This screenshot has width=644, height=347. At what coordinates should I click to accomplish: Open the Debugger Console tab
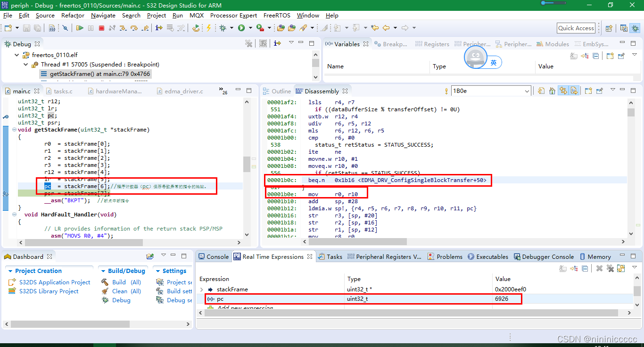pyautogui.click(x=543, y=256)
